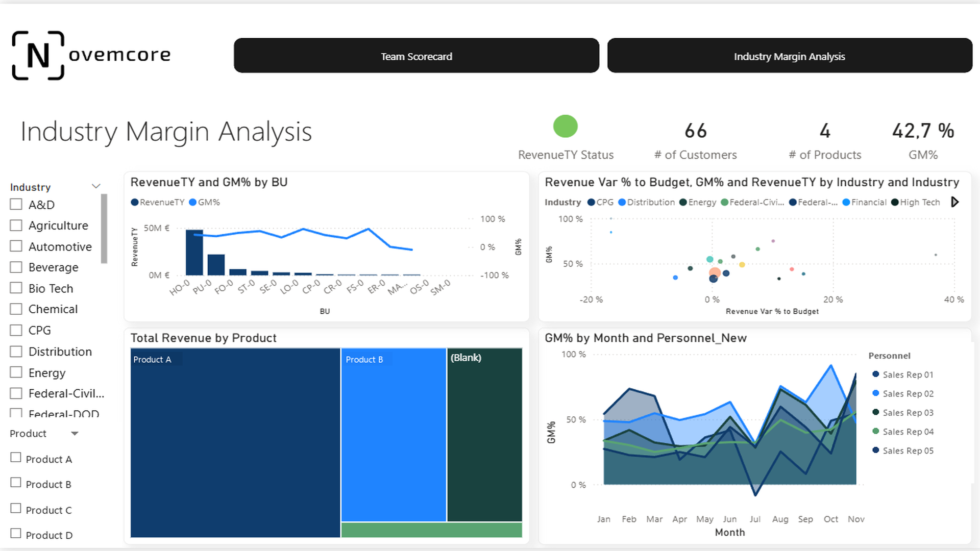Click the HO-0 revenue bar
This screenshot has width=980, height=551.
tap(194, 253)
